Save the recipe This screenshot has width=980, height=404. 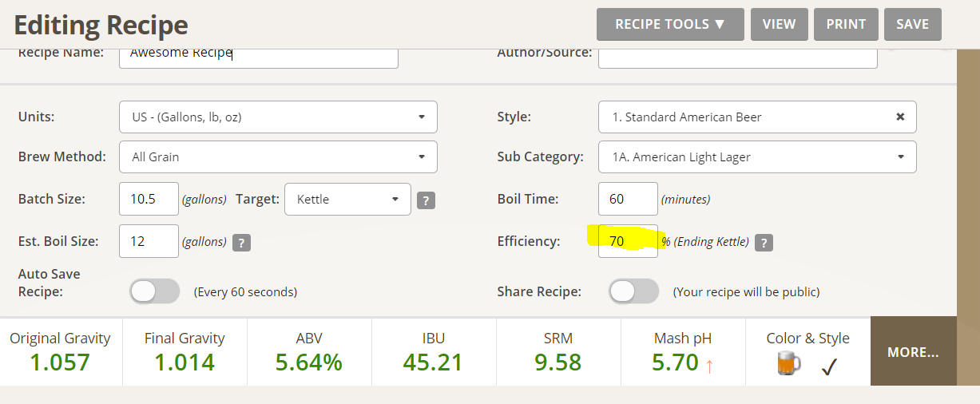pyautogui.click(x=913, y=24)
